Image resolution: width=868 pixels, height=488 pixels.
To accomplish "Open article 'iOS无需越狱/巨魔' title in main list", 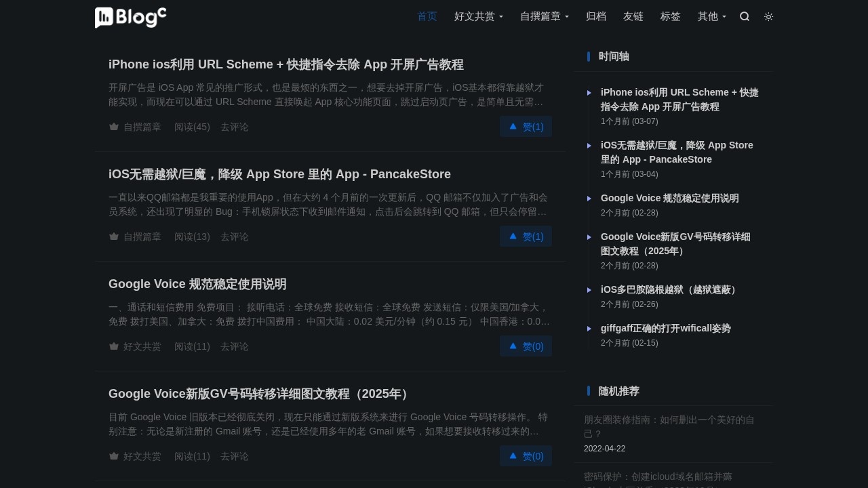I will point(279,174).
